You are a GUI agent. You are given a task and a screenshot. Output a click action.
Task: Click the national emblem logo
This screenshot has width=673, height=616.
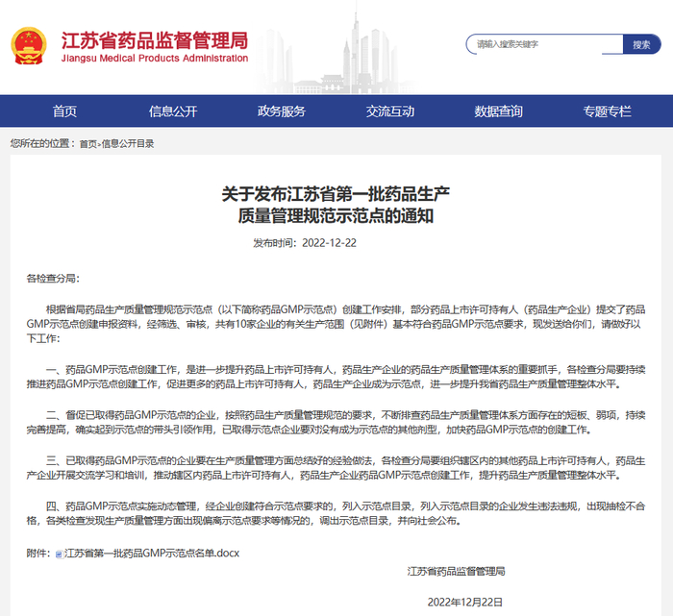[x=28, y=46]
